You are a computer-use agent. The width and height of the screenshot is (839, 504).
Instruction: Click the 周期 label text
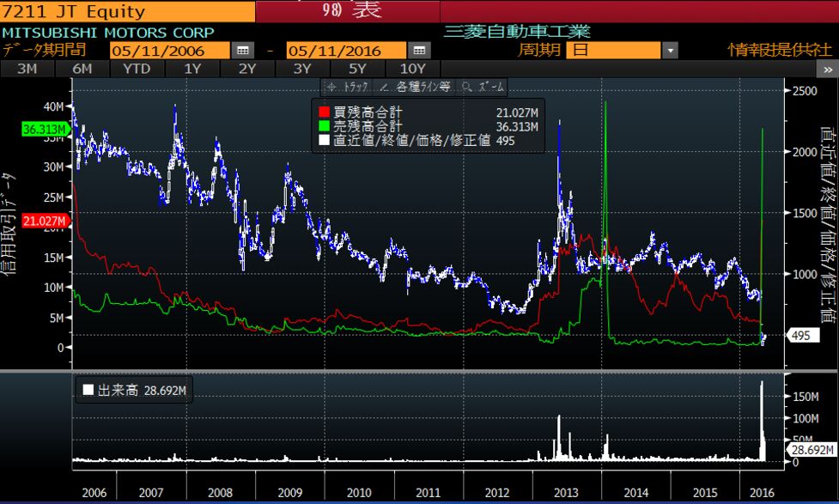coord(538,51)
